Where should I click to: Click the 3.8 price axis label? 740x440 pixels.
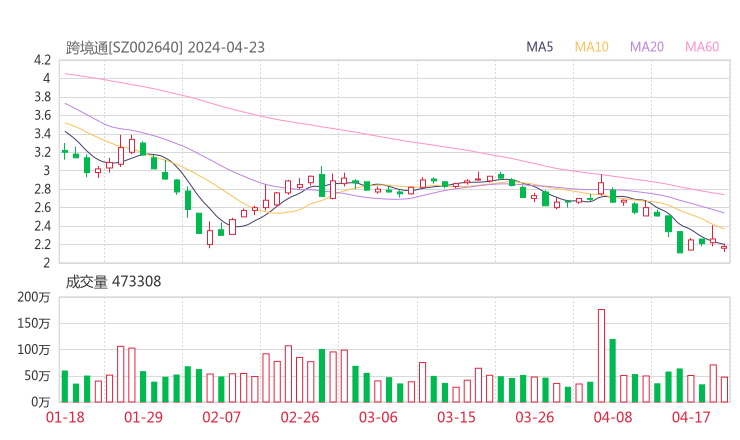[42, 97]
